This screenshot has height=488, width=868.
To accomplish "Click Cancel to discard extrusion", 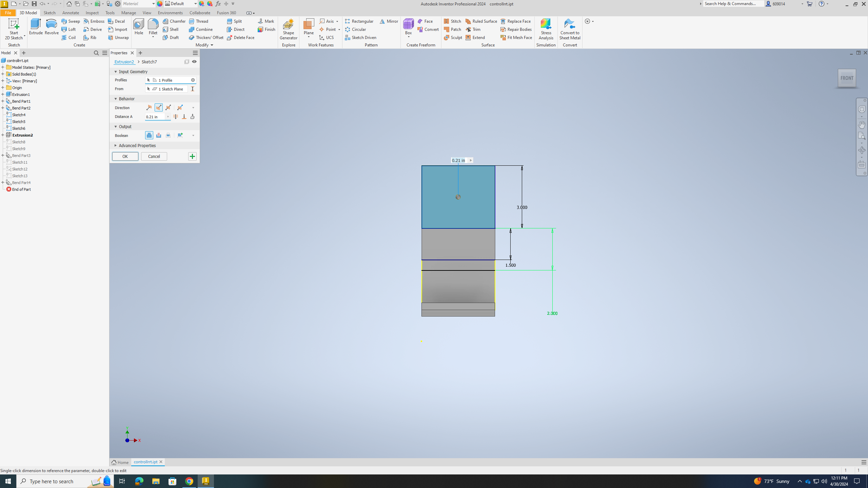I will click(154, 156).
